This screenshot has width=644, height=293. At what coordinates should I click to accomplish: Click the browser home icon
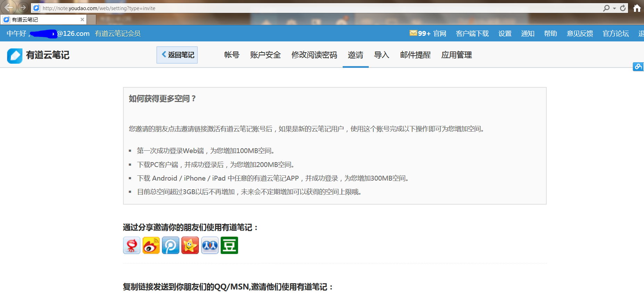(x=637, y=8)
